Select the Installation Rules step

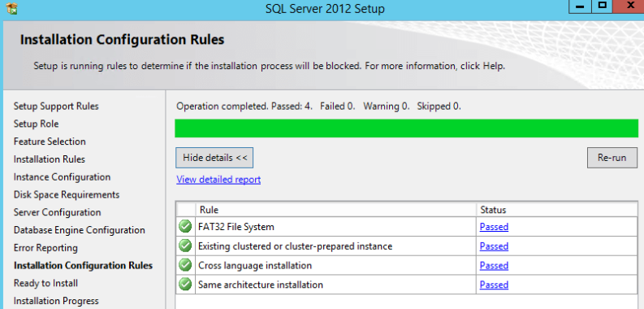(50, 159)
